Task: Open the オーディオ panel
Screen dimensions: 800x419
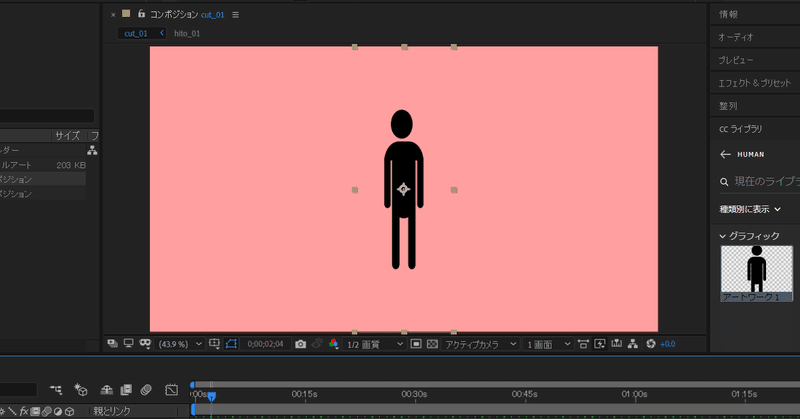Action: pyautogui.click(x=736, y=37)
